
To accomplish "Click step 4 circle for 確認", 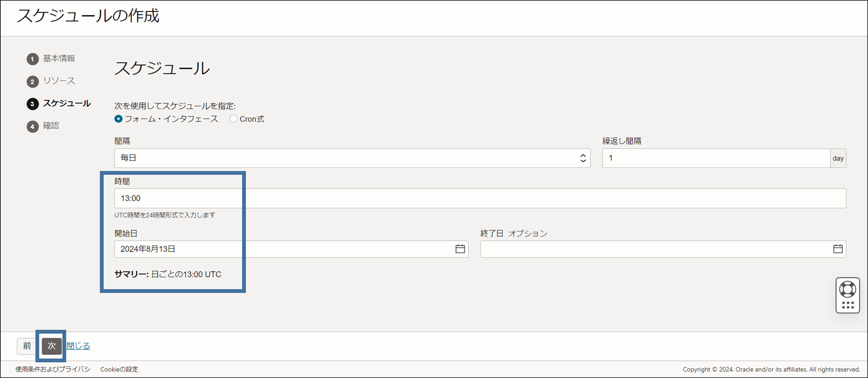I will pyautogui.click(x=32, y=126).
